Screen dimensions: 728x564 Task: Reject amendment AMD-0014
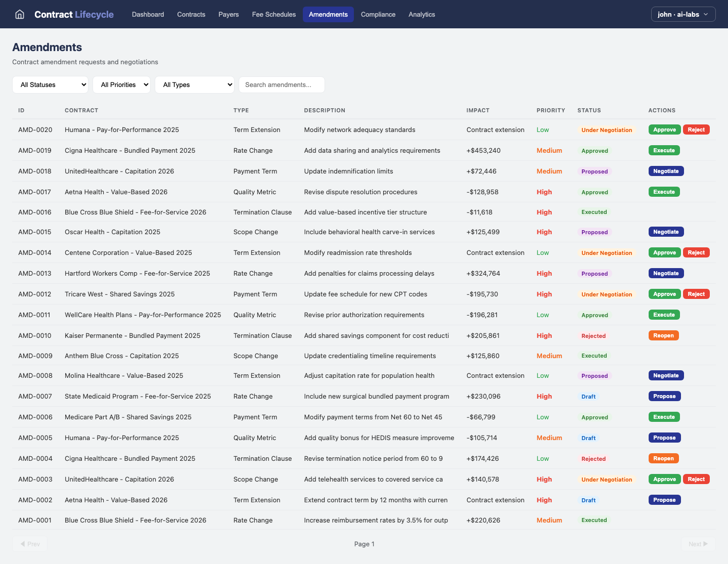tap(696, 252)
